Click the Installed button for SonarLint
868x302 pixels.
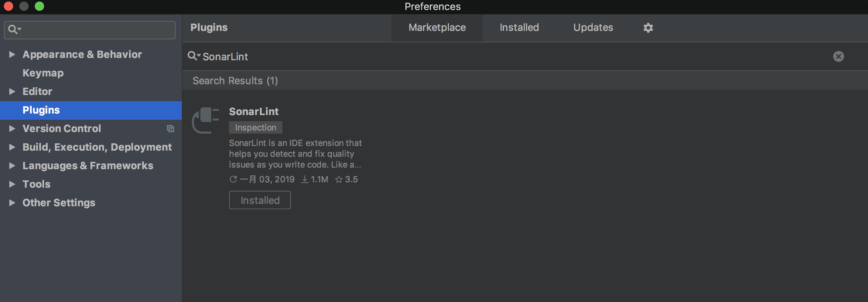click(x=260, y=200)
